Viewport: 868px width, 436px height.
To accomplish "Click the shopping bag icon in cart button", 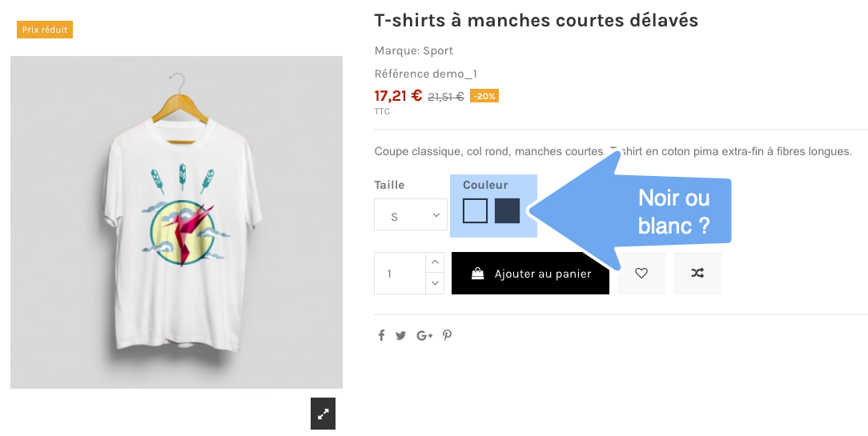I will point(477,274).
